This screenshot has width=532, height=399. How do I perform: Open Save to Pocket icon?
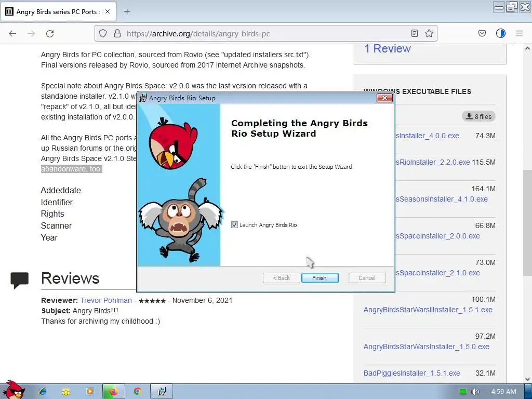[482, 33]
